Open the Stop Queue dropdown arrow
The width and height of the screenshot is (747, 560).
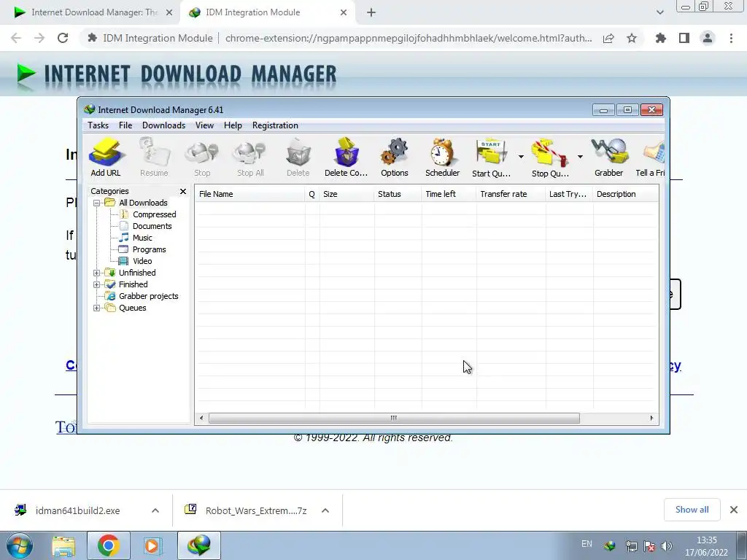[580, 157]
